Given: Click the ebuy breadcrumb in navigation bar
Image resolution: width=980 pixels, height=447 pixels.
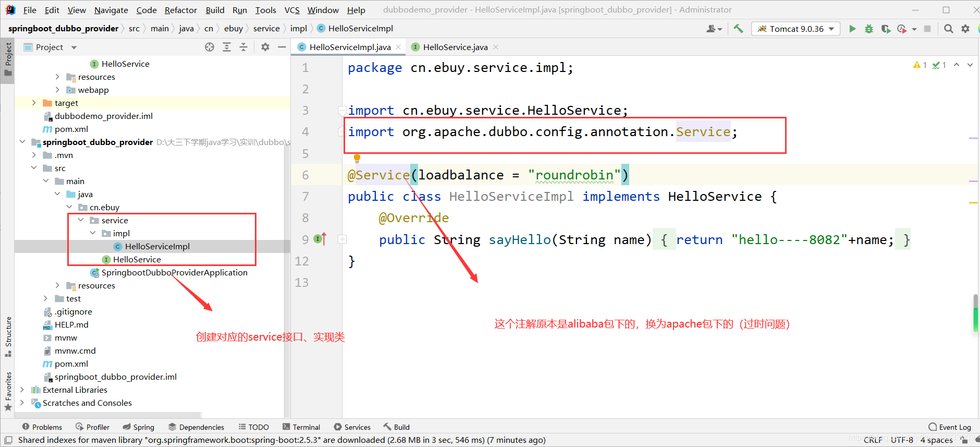Looking at the screenshot, I should pyautogui.click(x=234, y=29).
